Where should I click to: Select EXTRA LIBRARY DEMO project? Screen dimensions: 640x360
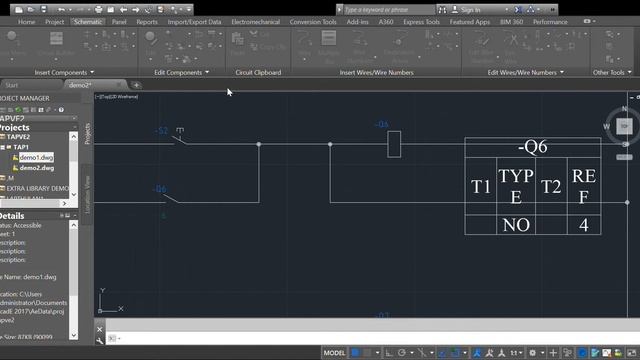point(38,188)
